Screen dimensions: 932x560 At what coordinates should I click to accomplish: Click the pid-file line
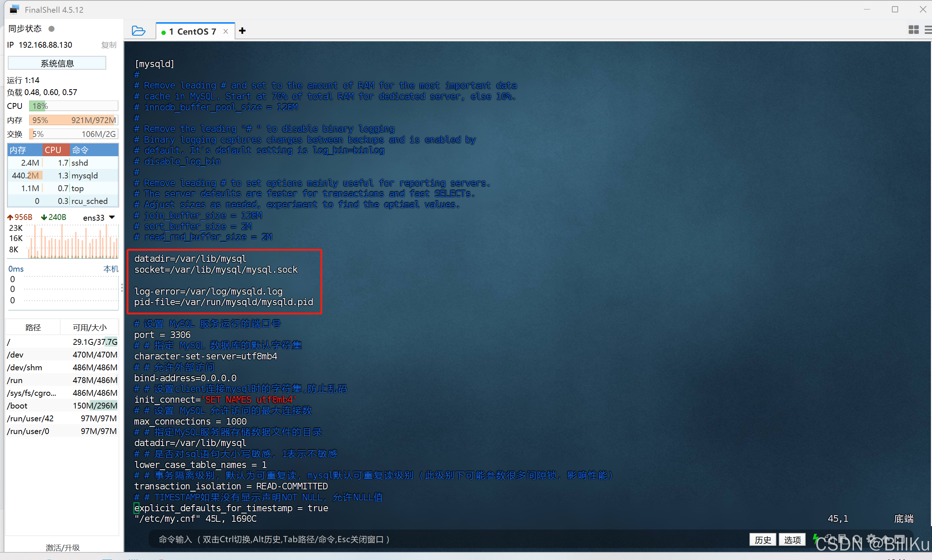pyautogui.click(x=223, y=302)
